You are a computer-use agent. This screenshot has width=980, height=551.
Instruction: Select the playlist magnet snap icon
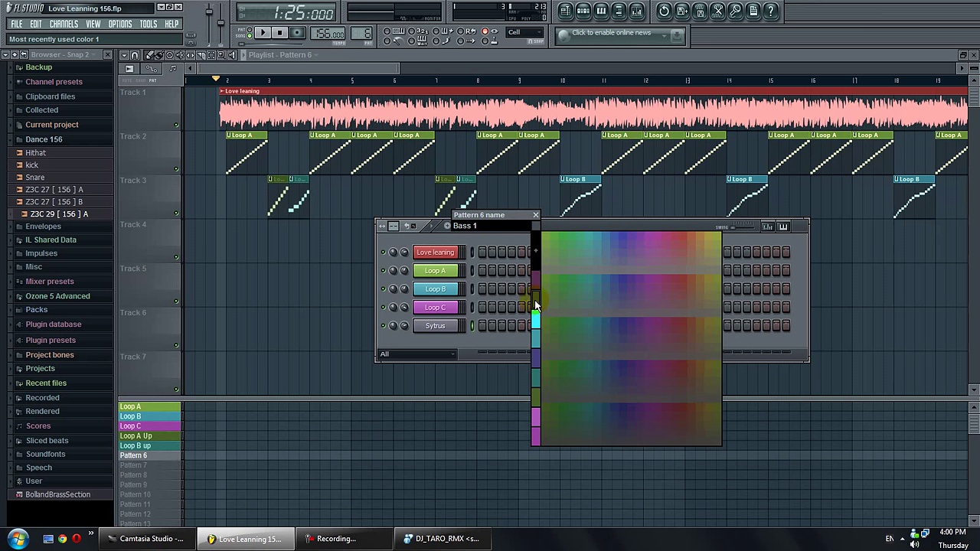[x=135, y=55]
